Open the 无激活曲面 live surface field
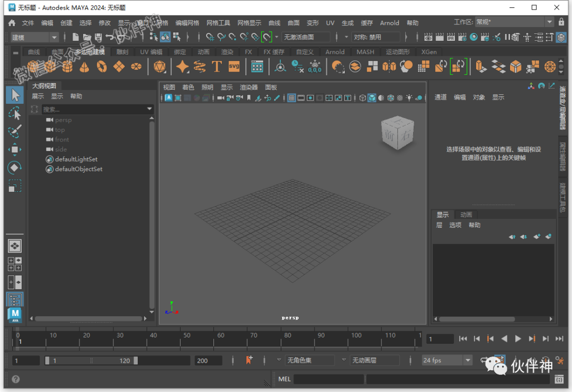The height and width of the screenshot is (392, 572). (x=306, y=37)
